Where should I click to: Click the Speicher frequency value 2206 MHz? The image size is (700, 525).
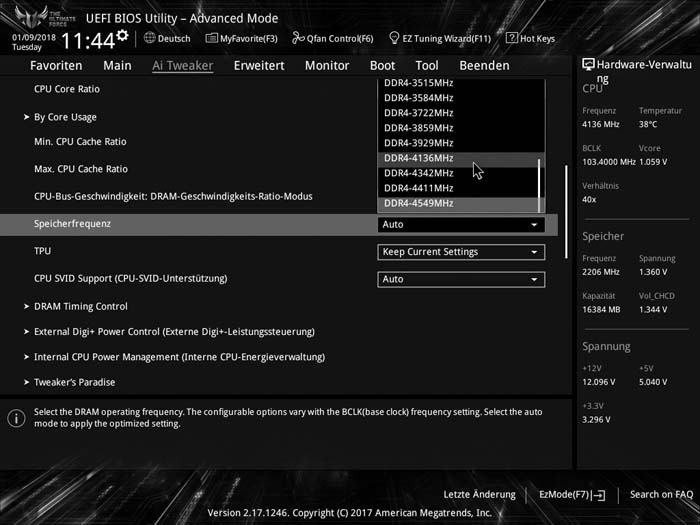point(600,272)
